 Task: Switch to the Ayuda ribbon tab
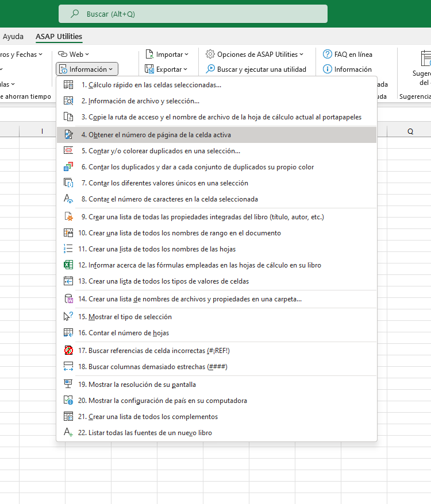click(13, 36)
